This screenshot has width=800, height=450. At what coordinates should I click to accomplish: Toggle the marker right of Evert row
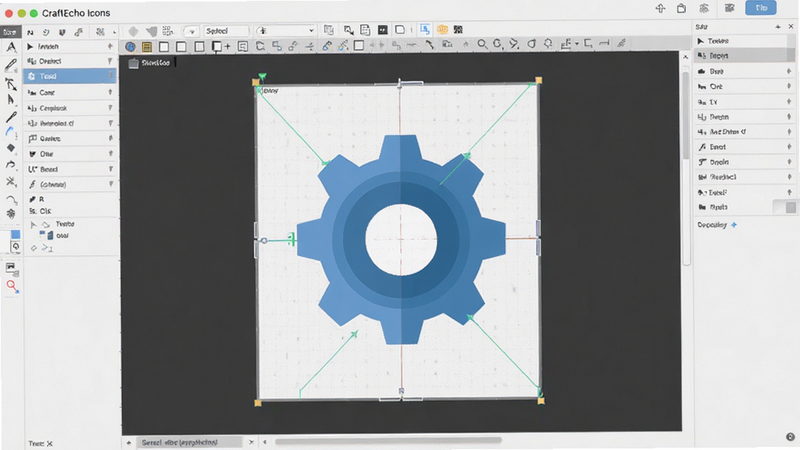coord(789,147)
